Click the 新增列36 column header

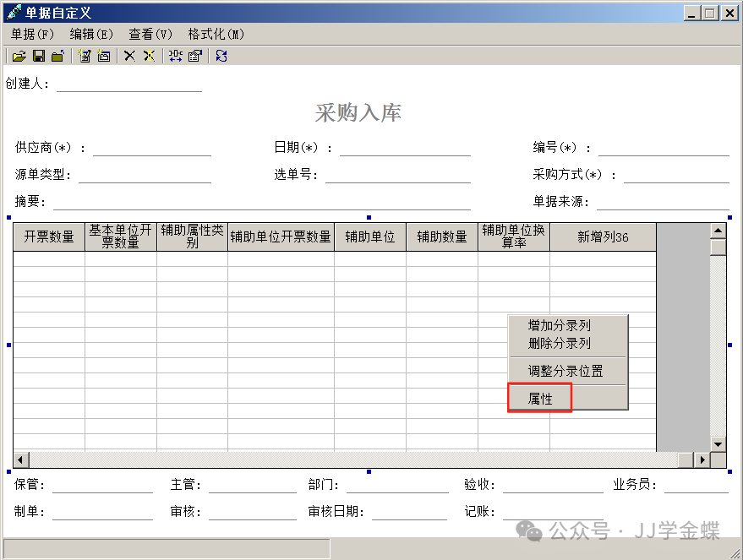point(603,237)
